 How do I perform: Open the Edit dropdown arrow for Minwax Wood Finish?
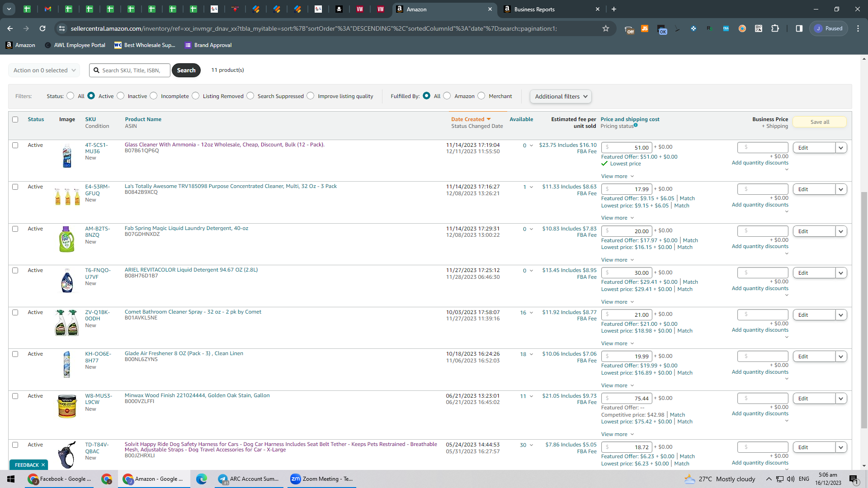pyautogui.click(x=841, y=399)
